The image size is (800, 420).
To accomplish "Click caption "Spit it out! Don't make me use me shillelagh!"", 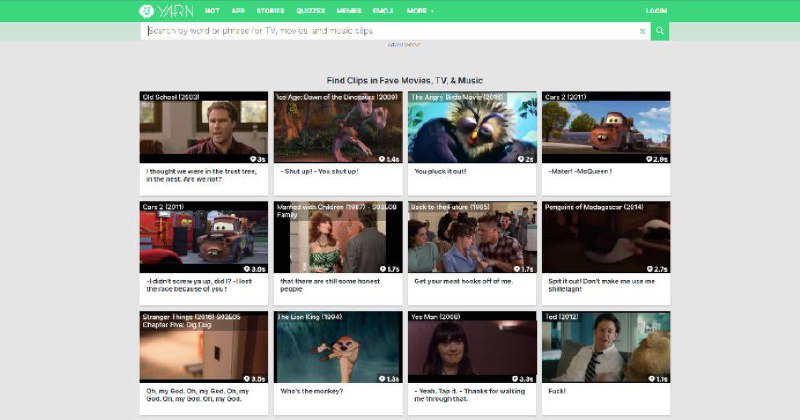I will pos(602,285).
